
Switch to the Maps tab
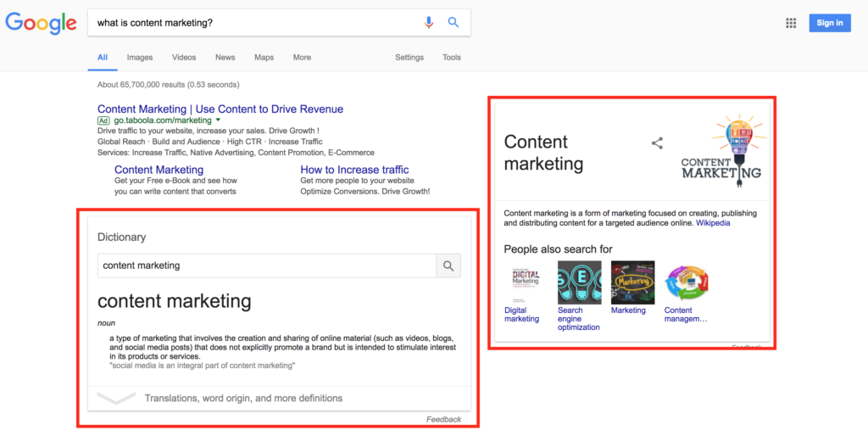(x=264, y=58)
